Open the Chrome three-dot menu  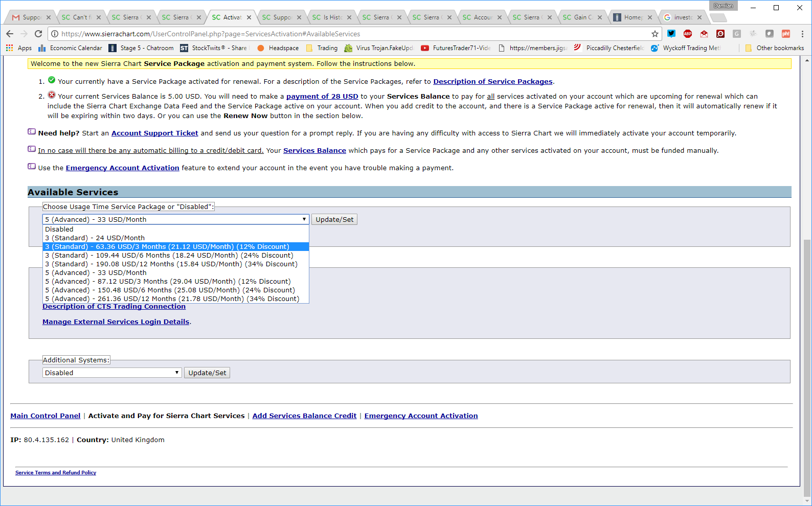click(802, 34)
